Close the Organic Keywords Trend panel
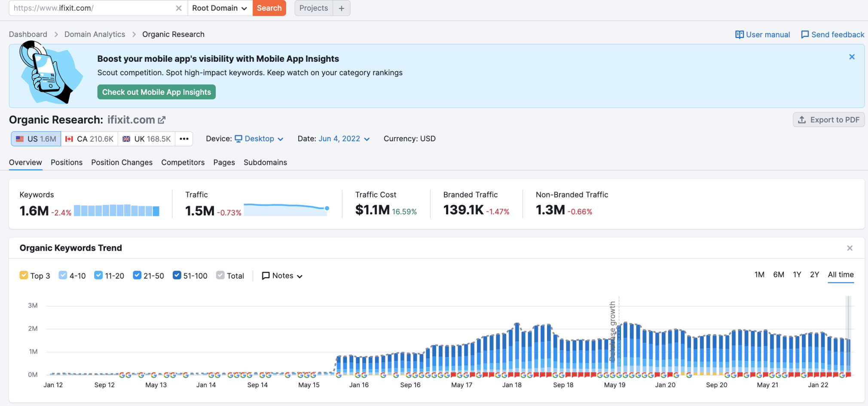Image resolution: width=868 pixels, height=406 pixels. [850, 248]
